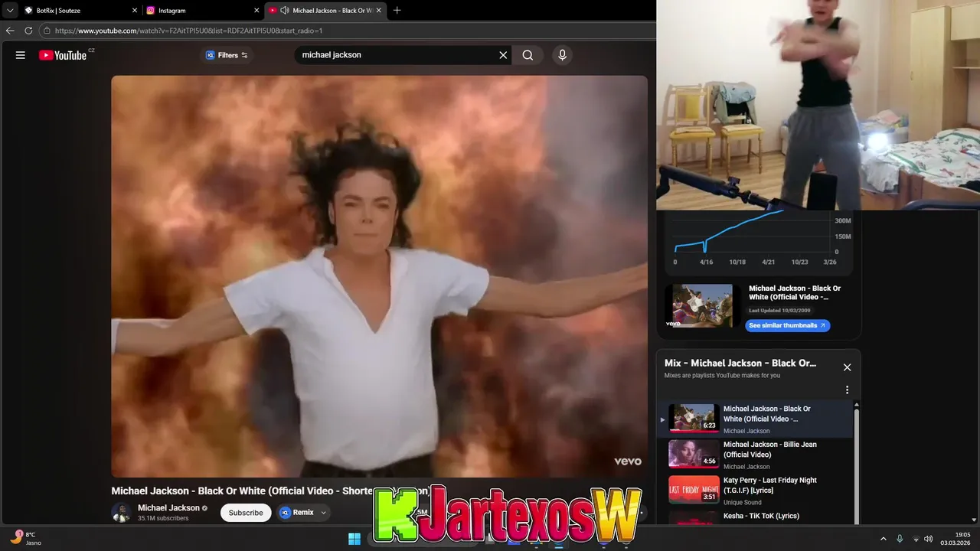Select the Michael Jackson YouTube tab
The width and height of the screenshot is (980, 551).
(325, 11)
